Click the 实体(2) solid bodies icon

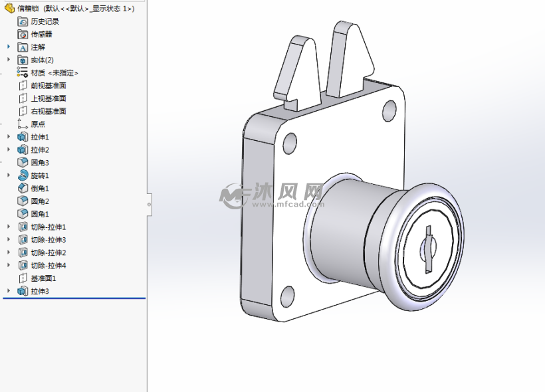[x=23, y=60]
